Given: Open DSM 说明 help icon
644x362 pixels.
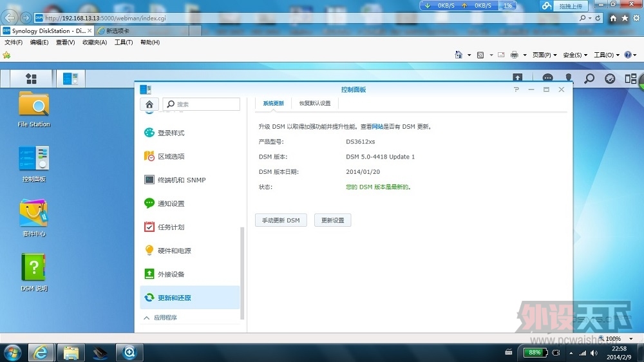Looking at the screenshot, I should point(34,273).
